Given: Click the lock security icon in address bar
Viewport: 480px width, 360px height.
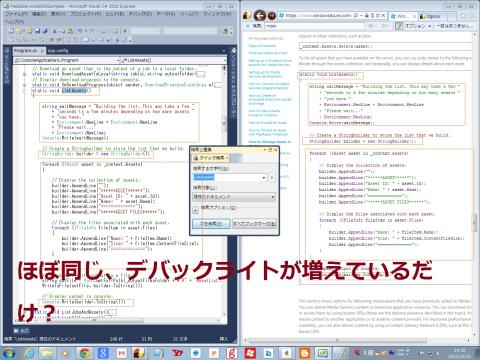Looking at the screenshot, I should click(x=367, y=15).
